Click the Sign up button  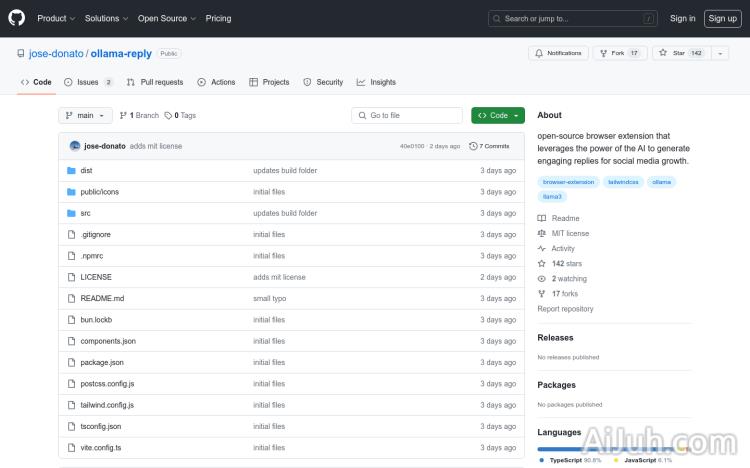point(721,18)
